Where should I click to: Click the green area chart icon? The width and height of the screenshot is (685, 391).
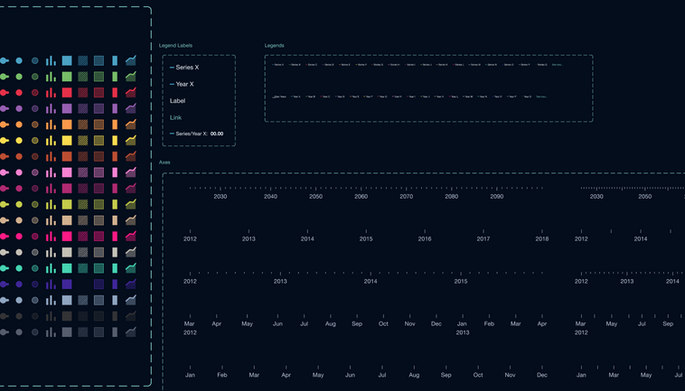click(131, 76)
